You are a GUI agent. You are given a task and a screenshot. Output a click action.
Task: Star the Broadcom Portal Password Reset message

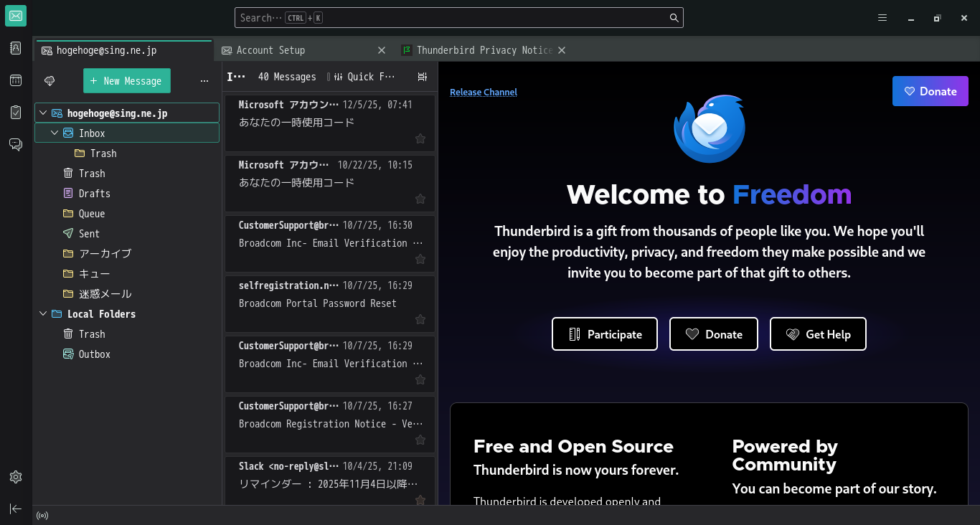pos(420,319)
